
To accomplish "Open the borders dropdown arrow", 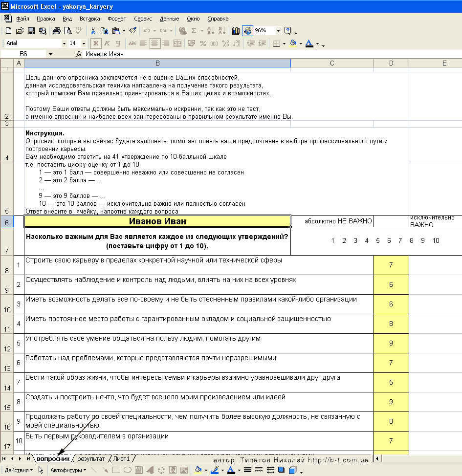I will pos(285,43).
